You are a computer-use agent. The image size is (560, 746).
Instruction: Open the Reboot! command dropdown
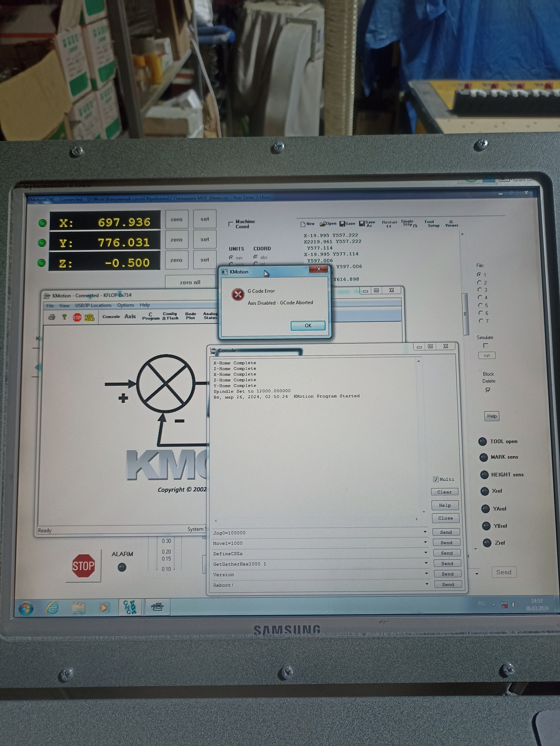click(427, 584)
